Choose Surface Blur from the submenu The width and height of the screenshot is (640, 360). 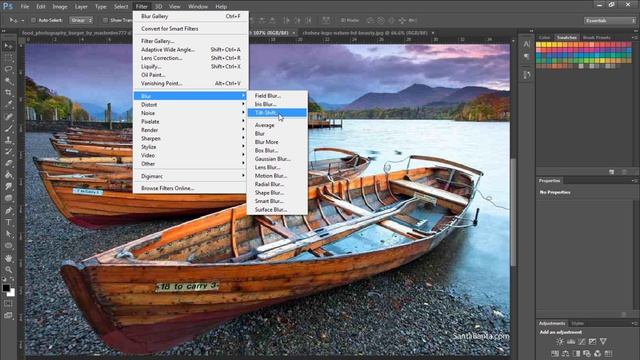277,209
